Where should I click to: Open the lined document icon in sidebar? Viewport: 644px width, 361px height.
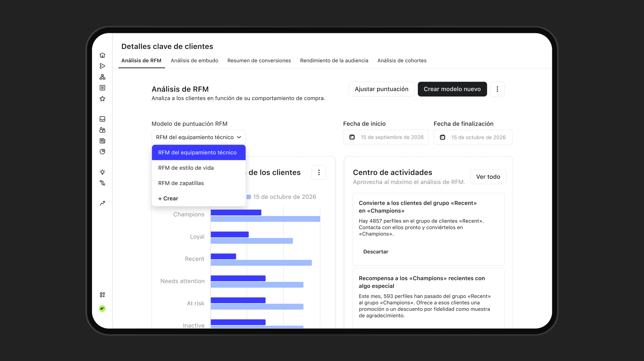tap(102, 88)
